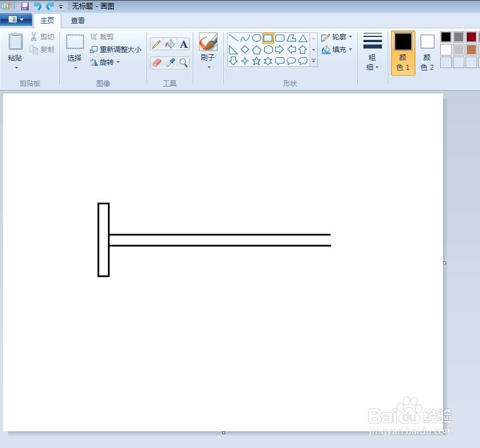Click the 粘贴 Paste button
The height and width of the screenshot is (448, 480).
16,47
